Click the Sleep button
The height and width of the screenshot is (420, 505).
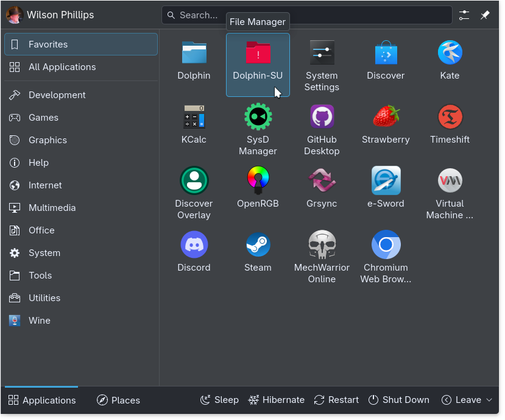point(219,400)
